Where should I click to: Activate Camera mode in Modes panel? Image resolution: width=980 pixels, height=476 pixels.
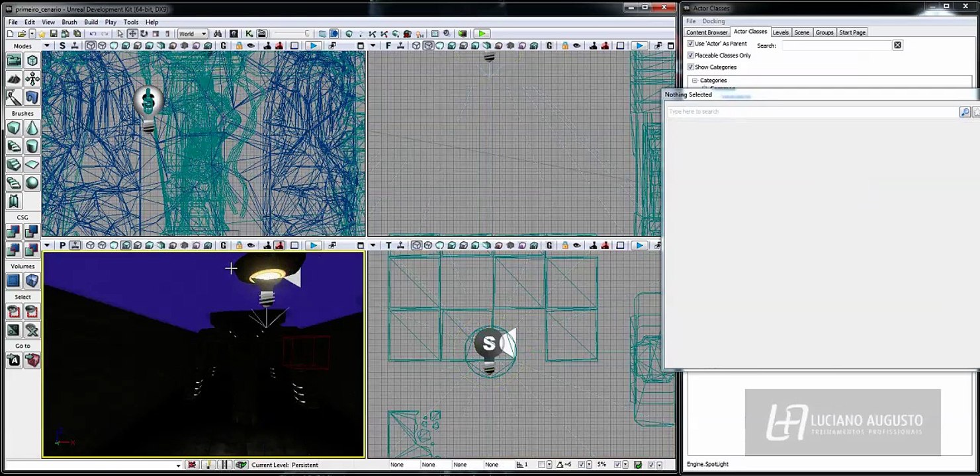pos(14,60)
